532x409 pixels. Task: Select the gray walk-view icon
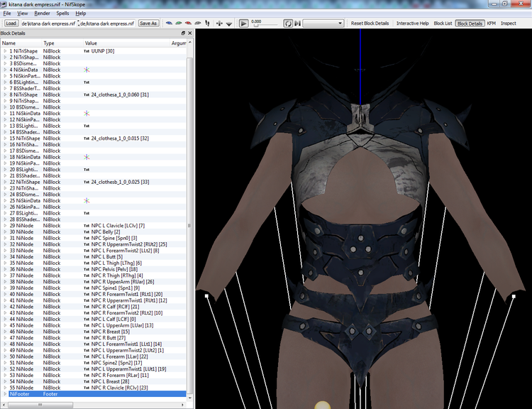tap(197, 23)
